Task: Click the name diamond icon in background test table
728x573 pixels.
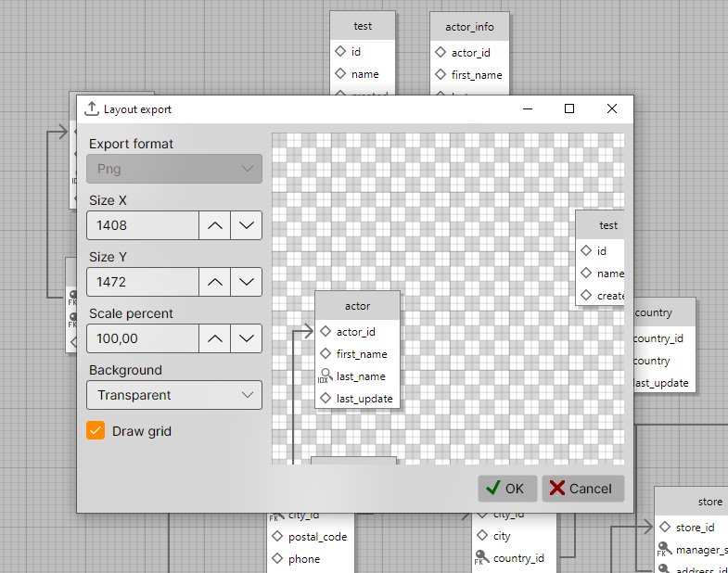Action: [x=340, y=73]
